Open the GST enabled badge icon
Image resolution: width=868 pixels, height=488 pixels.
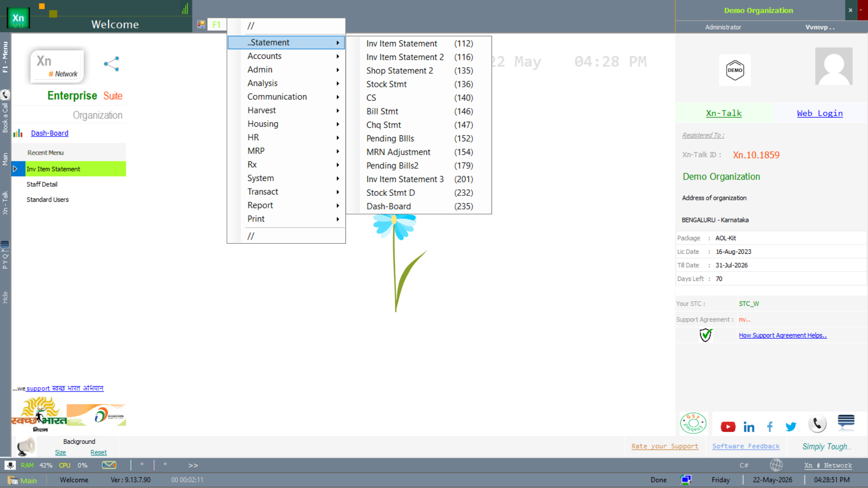pyautogui.click(x=693, y=423)
